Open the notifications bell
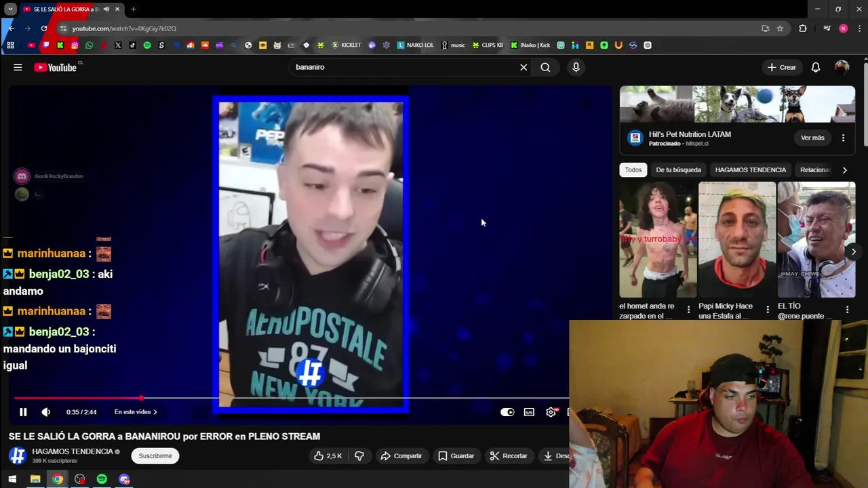Screen dimensions: 868x488 point(816,67)
